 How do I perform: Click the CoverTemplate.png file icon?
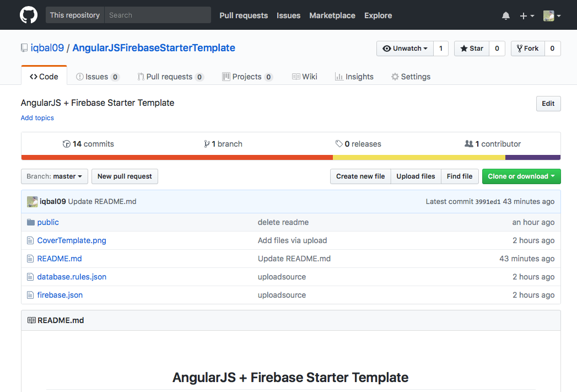30,240
